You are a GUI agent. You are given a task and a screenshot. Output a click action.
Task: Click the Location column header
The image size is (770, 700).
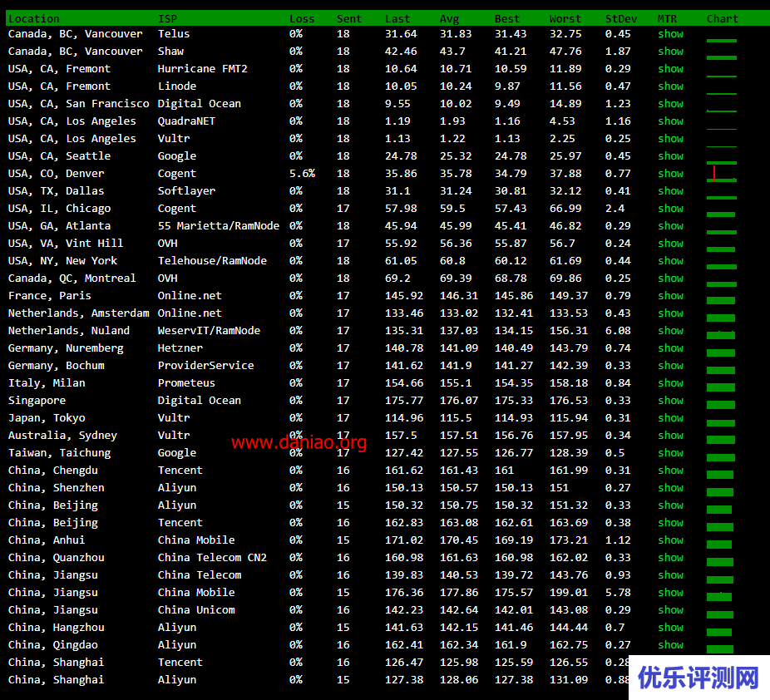[x=34, y=18]
